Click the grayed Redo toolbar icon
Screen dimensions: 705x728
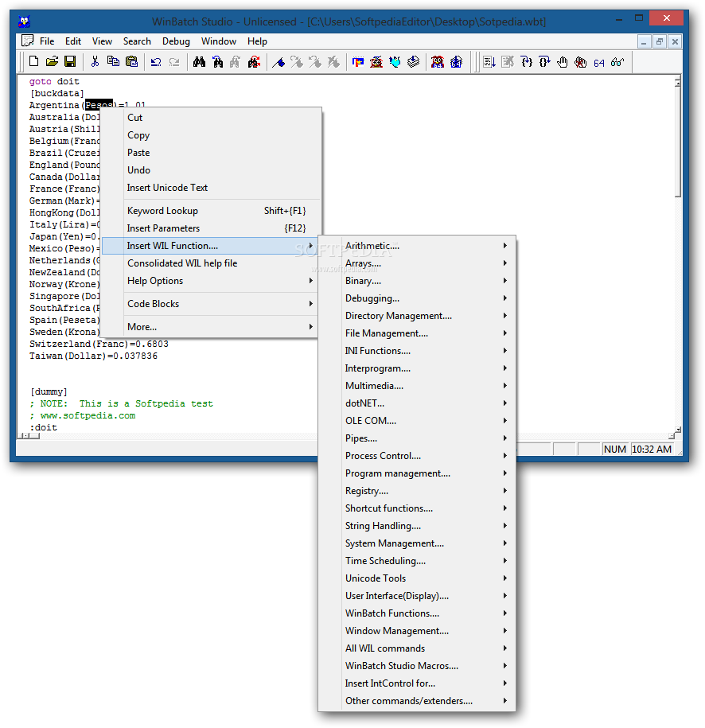(x=174, y=61)
